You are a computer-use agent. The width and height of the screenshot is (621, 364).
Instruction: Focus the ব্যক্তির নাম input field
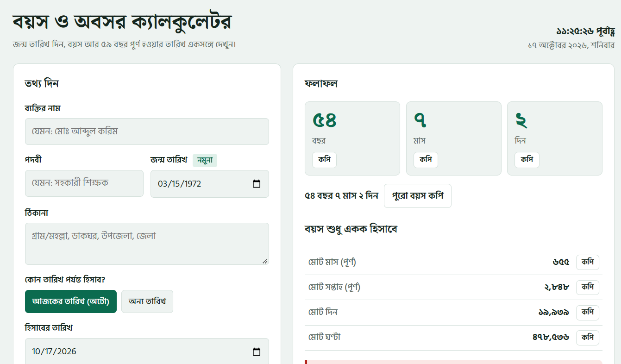[147, 132]
